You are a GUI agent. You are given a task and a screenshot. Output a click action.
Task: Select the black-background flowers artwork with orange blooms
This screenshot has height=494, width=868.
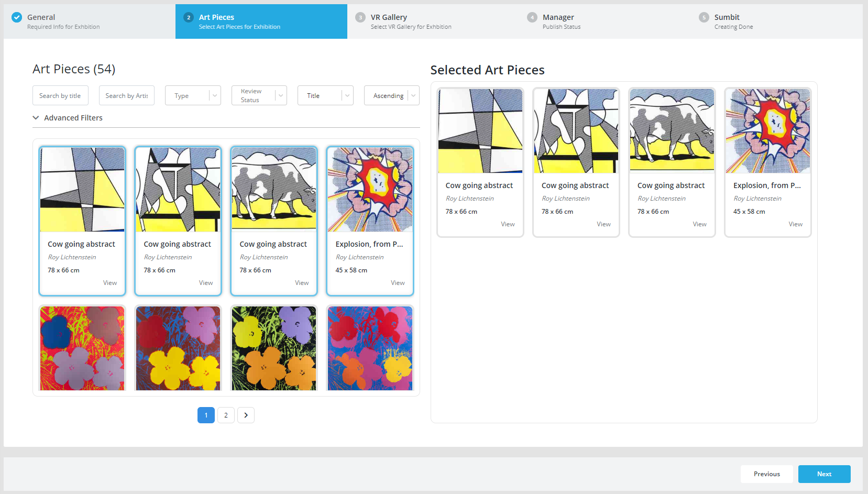(274, 348)
